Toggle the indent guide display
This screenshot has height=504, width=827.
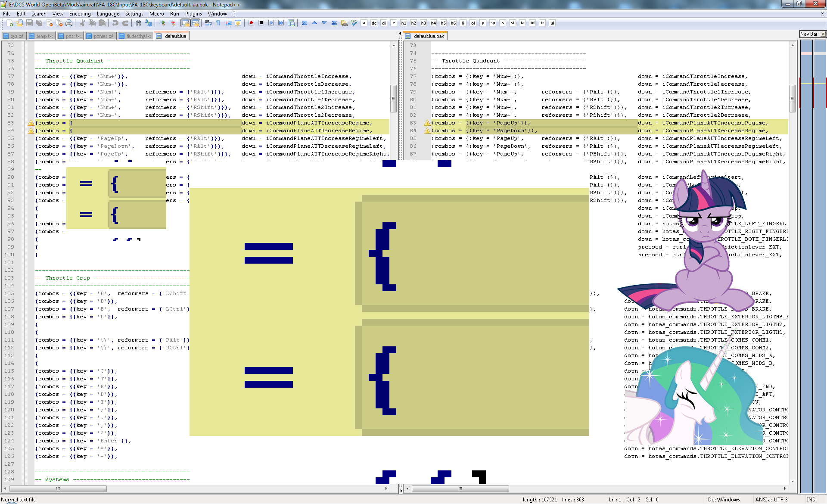tap(228, 23)
